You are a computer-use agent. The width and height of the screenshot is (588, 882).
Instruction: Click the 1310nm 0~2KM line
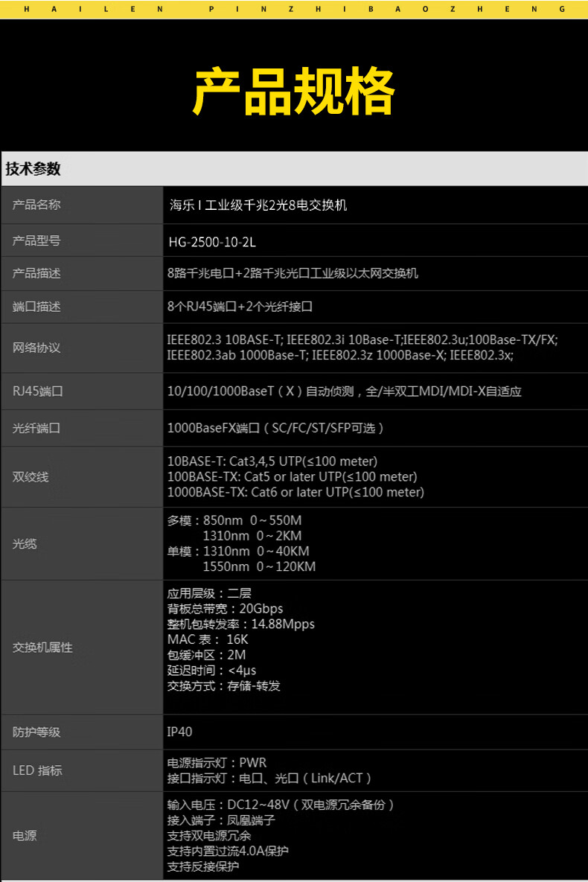point(252,536)
